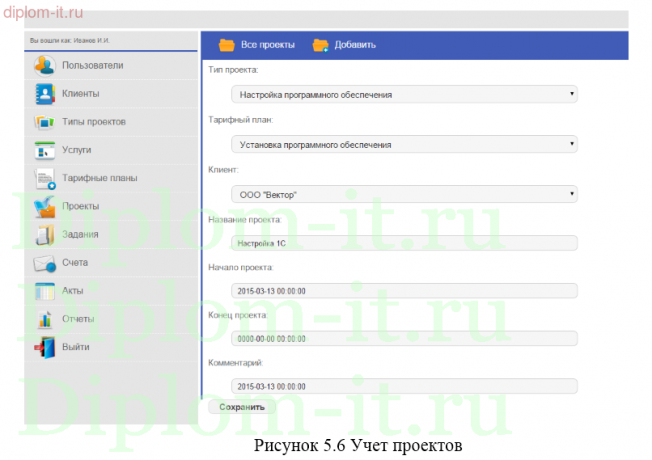Image resolution: width=652 pixels, height=460 pixels.
Task: Open the Задания section label
Action: click(80, 235)
